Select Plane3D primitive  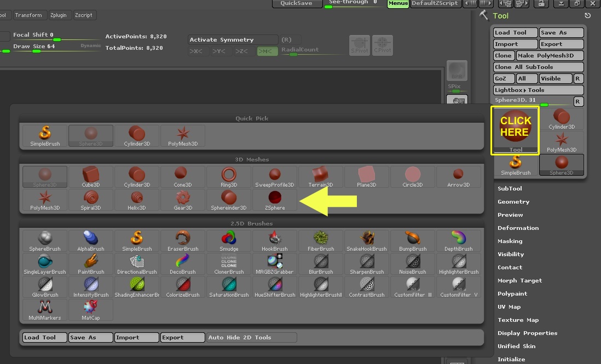(x=367, y=177)
